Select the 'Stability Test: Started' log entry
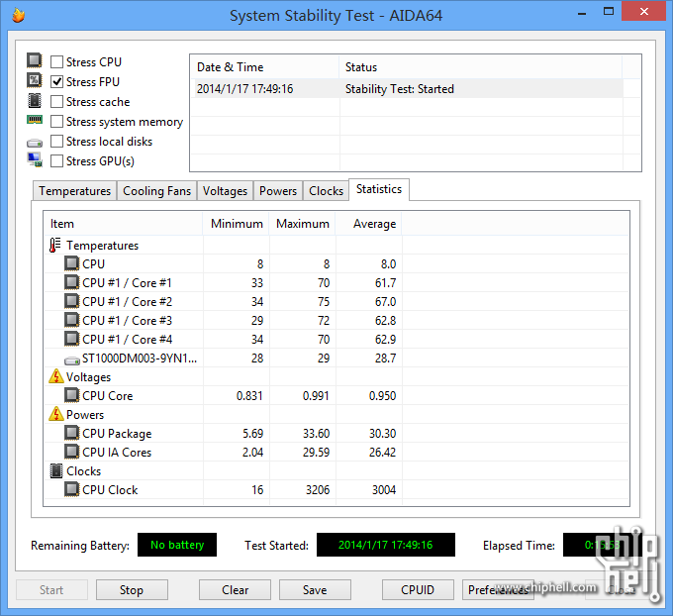The height and width of the screenshot is (616, 673). point(399,89)
